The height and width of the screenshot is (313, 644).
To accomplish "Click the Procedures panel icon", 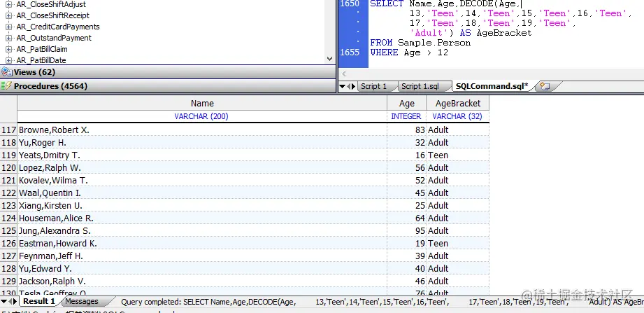I will (6, 86).
